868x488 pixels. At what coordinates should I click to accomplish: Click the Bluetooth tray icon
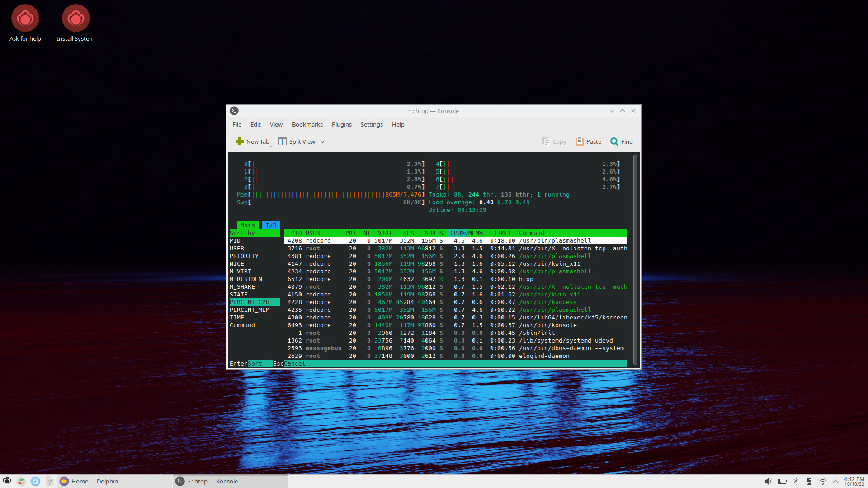[796, 481]
